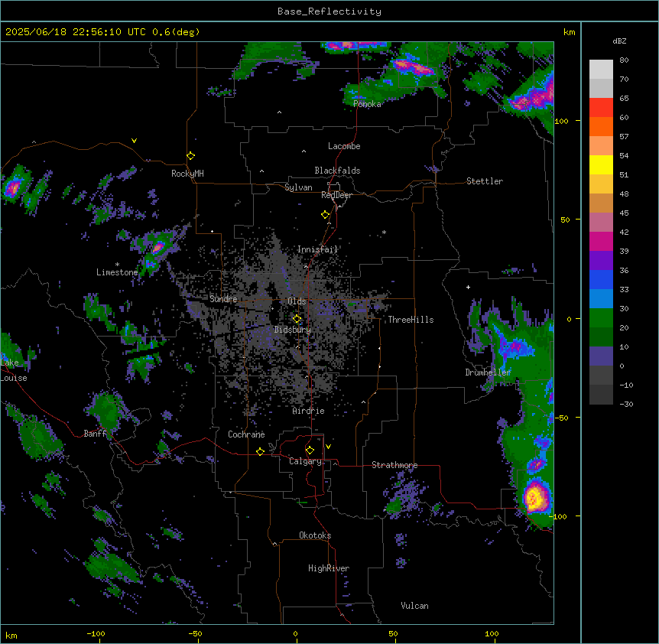
Task: Click the Blackfalds city label
Action: [x=337, y=171]
